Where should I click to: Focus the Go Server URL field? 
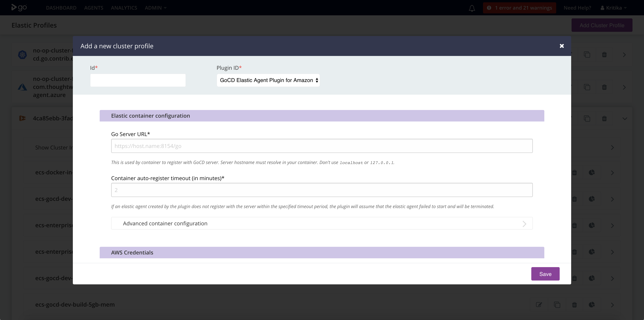pos(322,146)
